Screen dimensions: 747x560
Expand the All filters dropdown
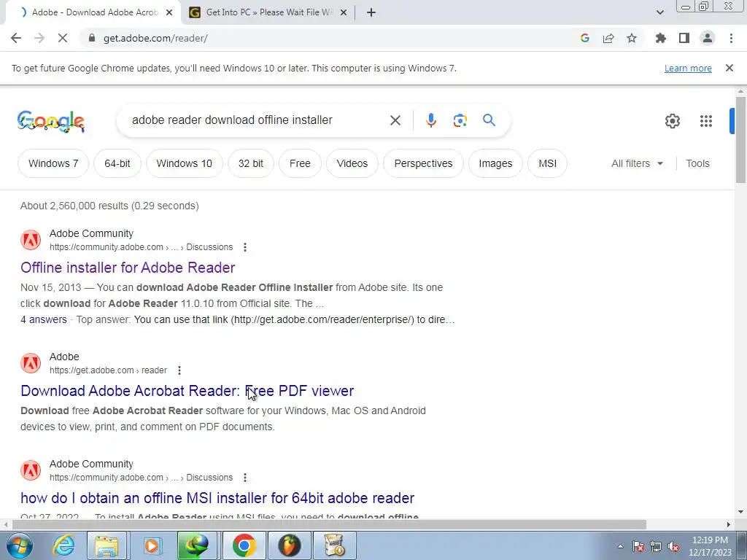[637, 163]
